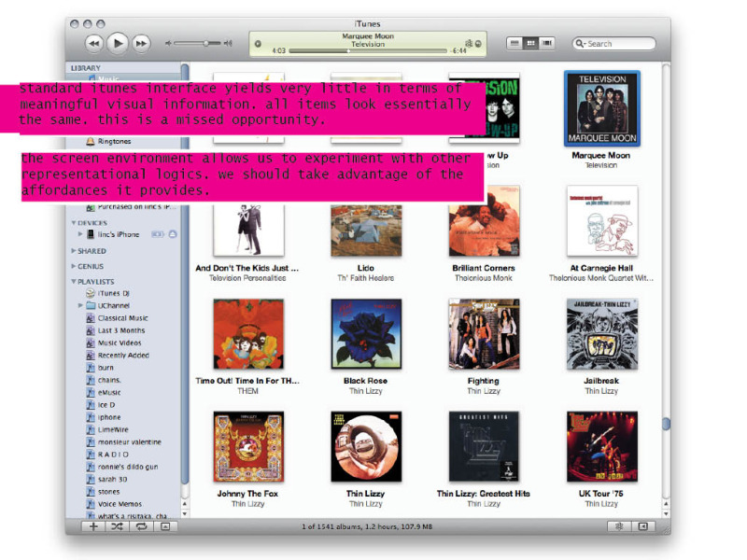Select the chains. playlist
Screen dimensions: 747x560
pos(104,380)
